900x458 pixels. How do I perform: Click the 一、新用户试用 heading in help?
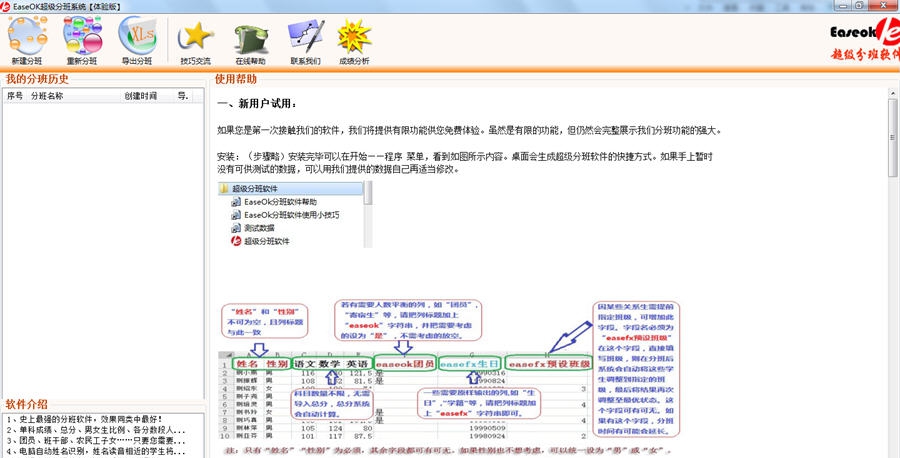257,104
